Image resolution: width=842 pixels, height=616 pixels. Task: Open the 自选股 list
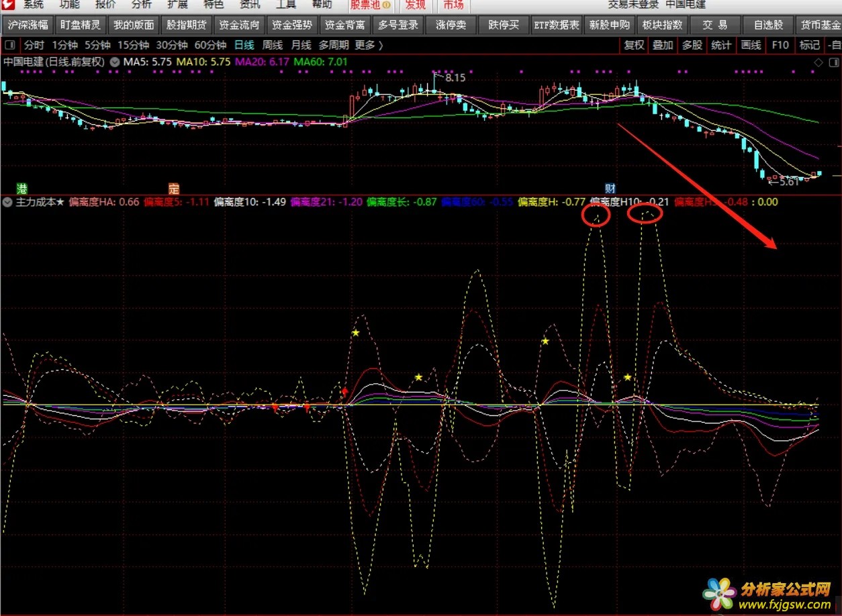768,25
